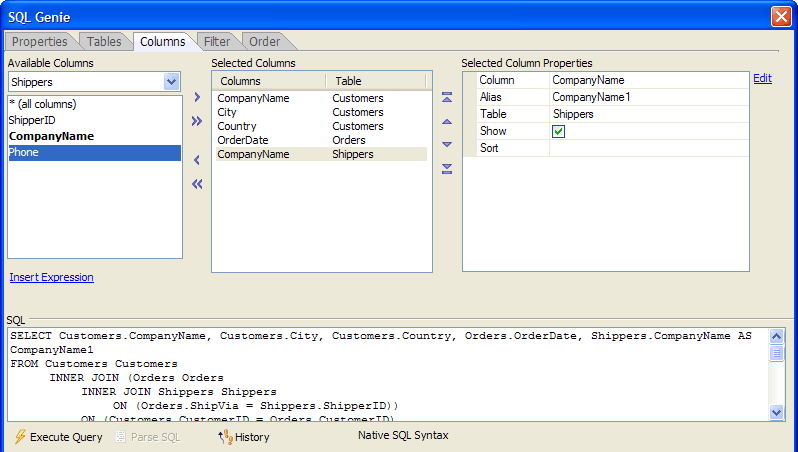Click the Parse SQL icon
Image resolution: width=798 pixels, height=452 pixels.
click(120, 437)
